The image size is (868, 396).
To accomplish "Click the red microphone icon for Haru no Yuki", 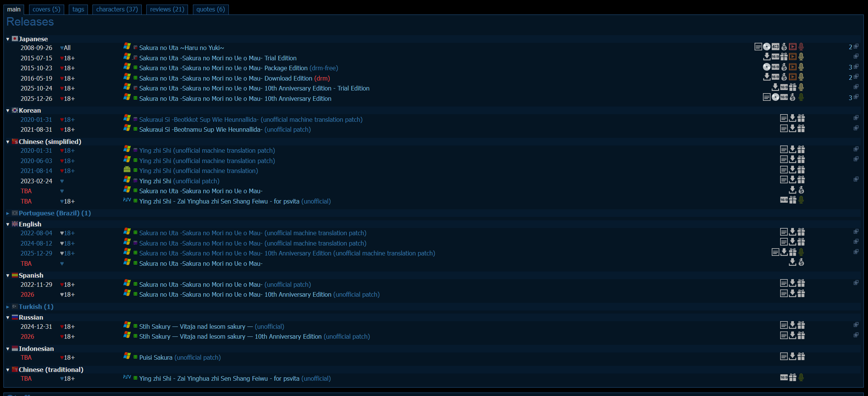I will pos(801,47).
